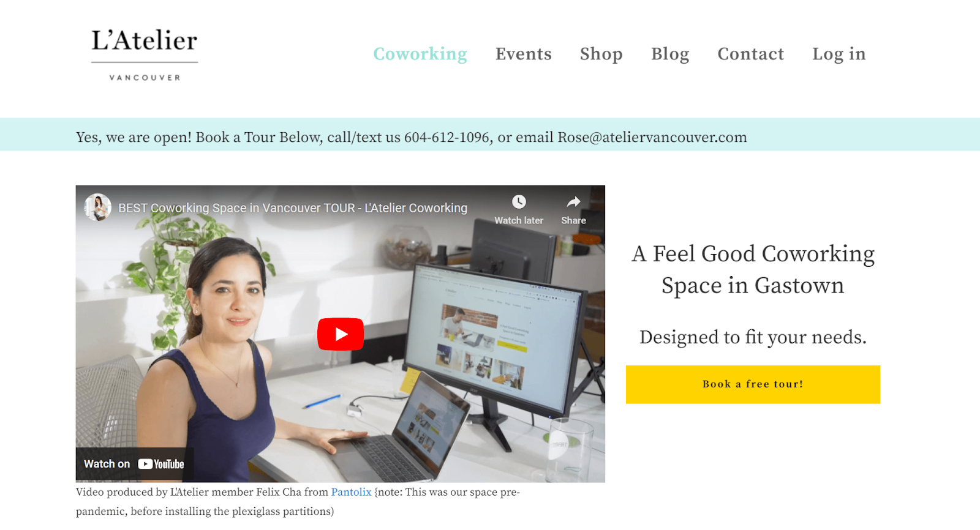Click the Log in link
The height and width of the screenshot is (530, 980).
[x=839, y=54]
